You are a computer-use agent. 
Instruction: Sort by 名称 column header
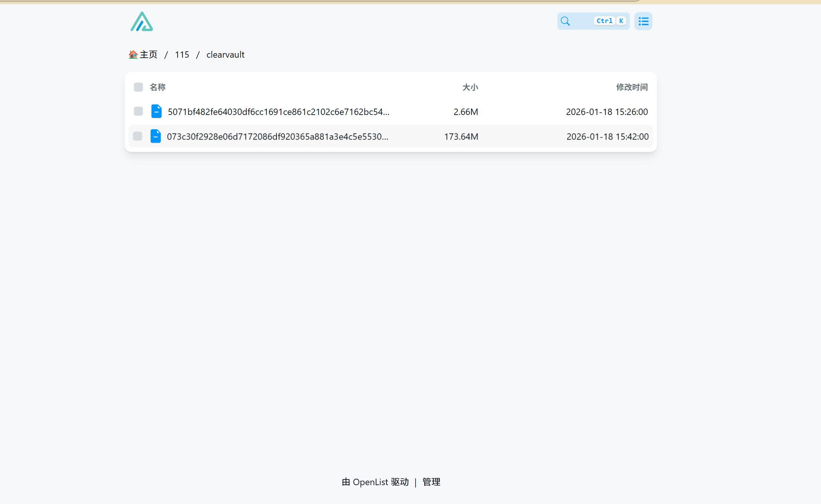pos(158,87)
